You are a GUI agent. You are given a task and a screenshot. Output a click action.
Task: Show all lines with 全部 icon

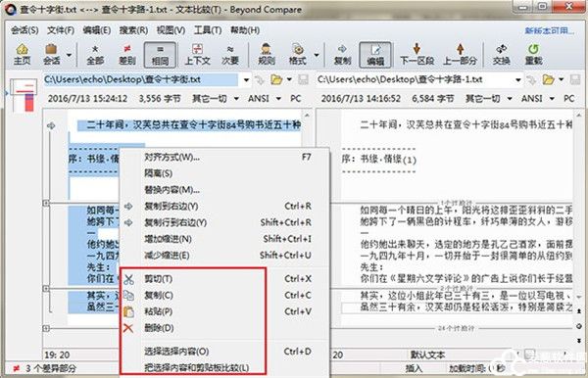coord(95,54)
